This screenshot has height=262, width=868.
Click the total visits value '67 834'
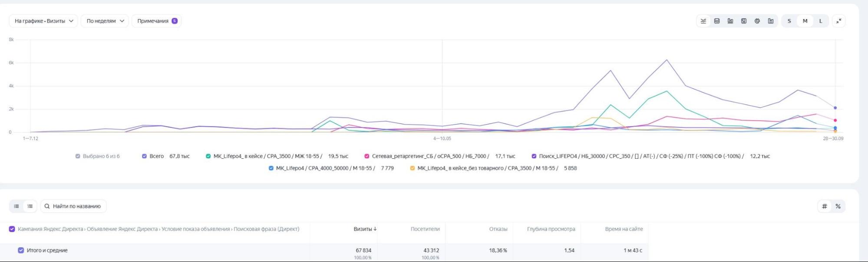(x=363, y=250)
